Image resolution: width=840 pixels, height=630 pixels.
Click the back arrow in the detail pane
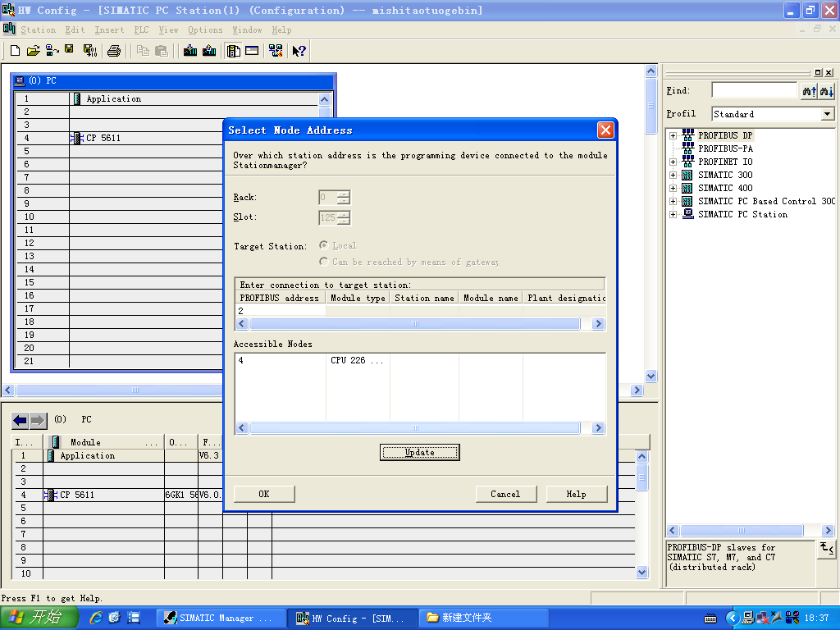[x=21, y=421]
